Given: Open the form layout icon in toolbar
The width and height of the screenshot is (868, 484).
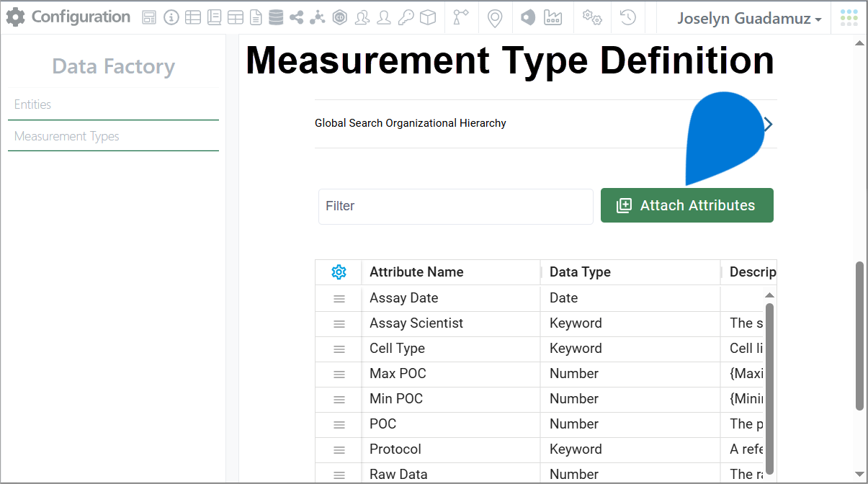Looking at the screenshot, I should 149,18.
